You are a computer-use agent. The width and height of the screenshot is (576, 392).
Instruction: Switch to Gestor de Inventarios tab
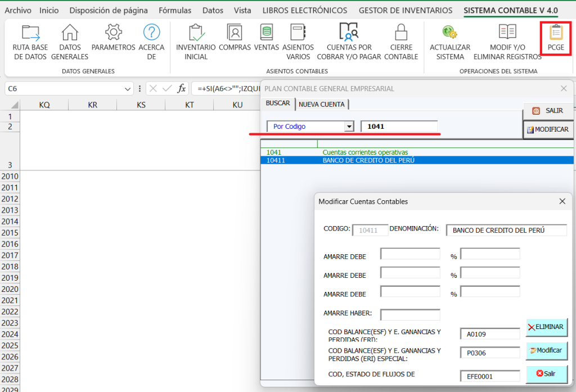pyautogui.click(x=406, y=10)
